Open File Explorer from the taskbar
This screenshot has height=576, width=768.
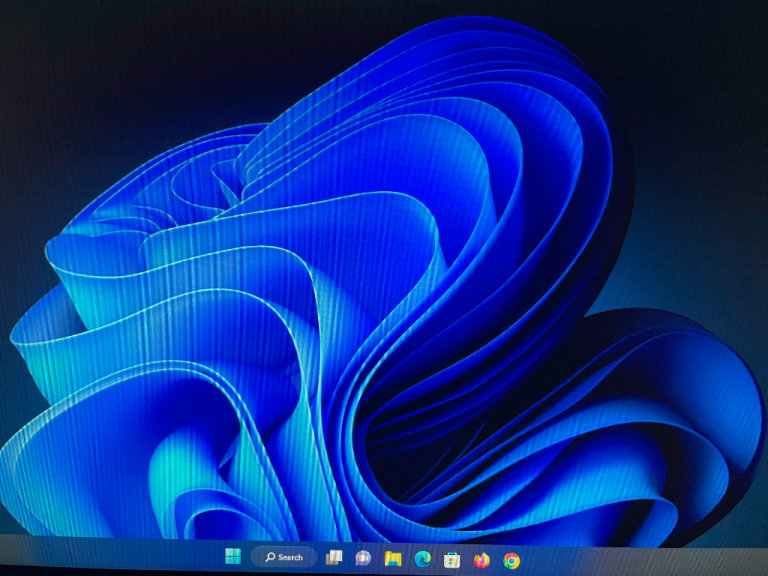click(393, 558)
